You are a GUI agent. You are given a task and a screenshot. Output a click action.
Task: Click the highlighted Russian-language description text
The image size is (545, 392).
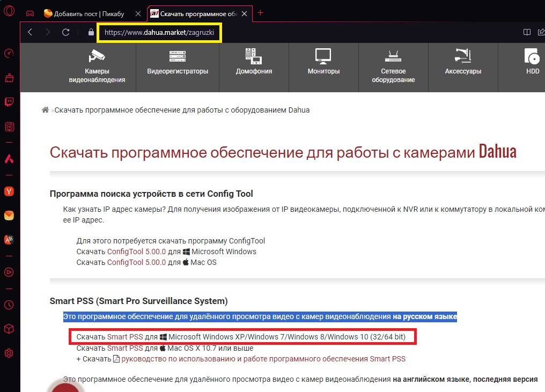(260, 316)
